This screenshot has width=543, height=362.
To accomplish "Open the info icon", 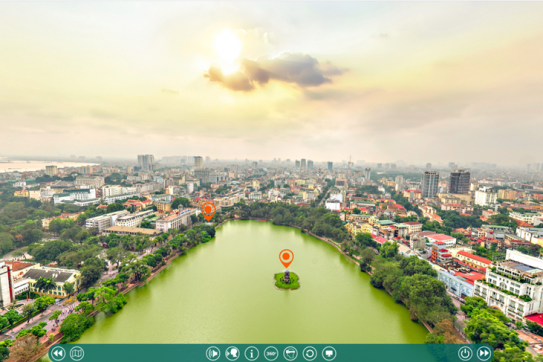I will click(252, 354).
